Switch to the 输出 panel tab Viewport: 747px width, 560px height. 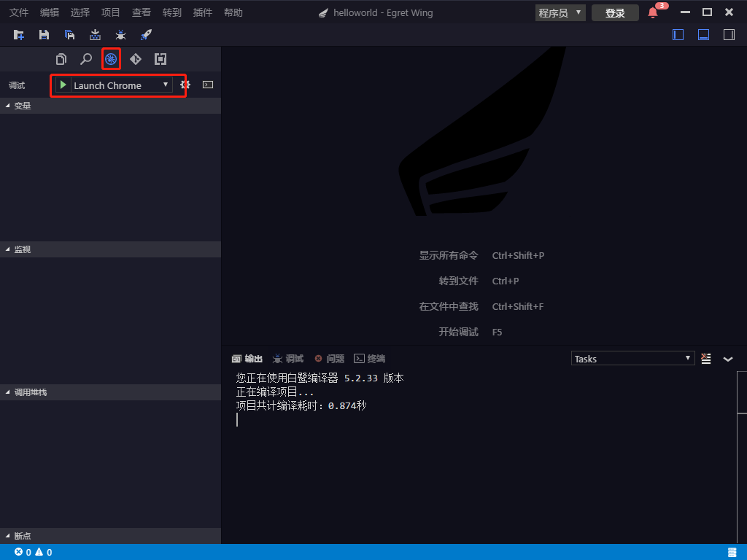[x=247, y=359]
